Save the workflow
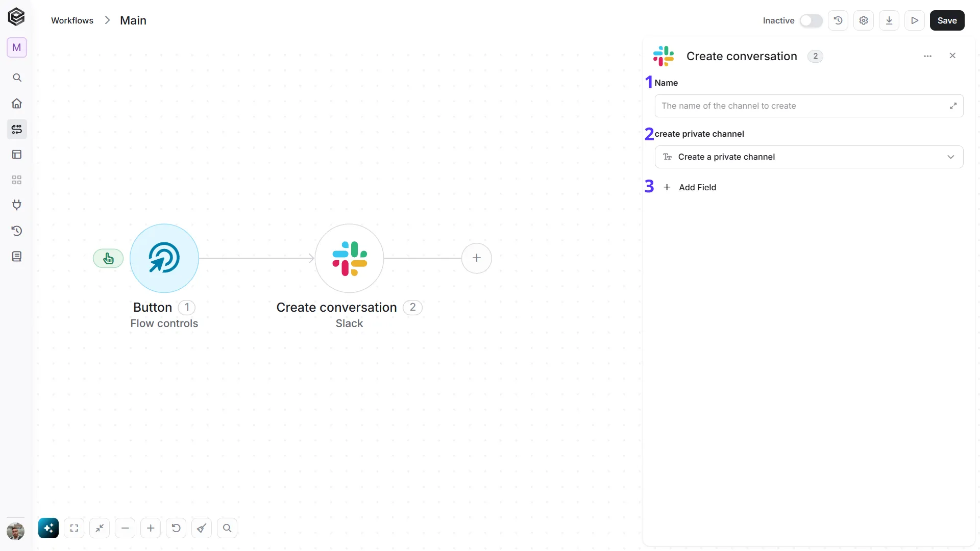The width and height of the screenshot is (980, 551). (947, 20)
